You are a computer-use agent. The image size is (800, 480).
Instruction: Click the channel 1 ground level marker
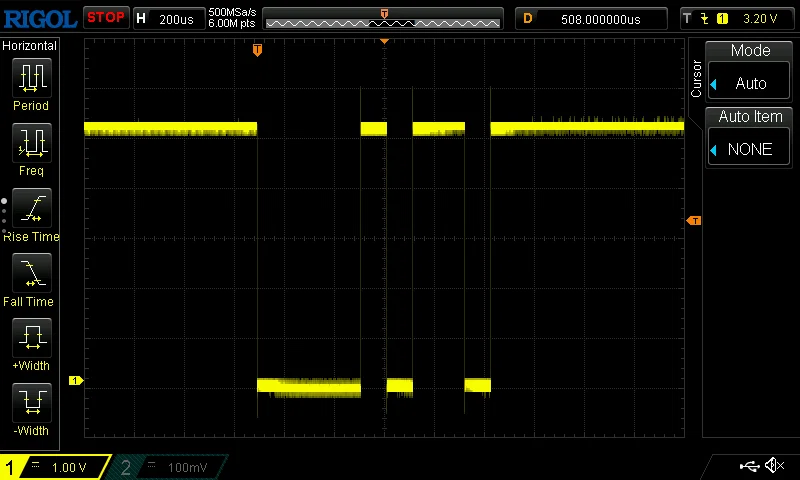pos(76,381)
